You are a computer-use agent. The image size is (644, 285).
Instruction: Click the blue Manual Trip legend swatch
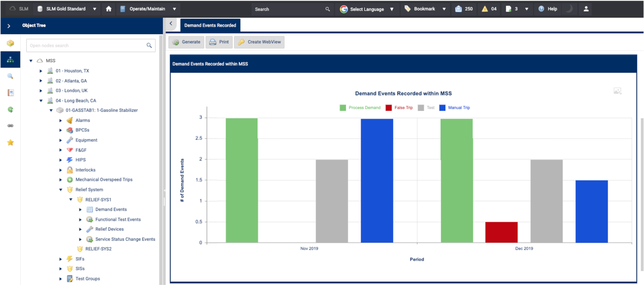coord(442,108)
